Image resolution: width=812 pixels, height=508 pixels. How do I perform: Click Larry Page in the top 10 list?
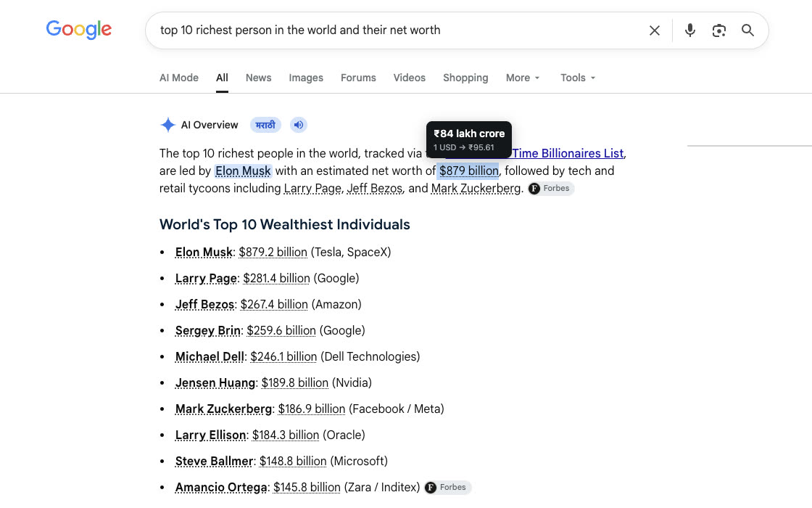click(x=206, y=279)
